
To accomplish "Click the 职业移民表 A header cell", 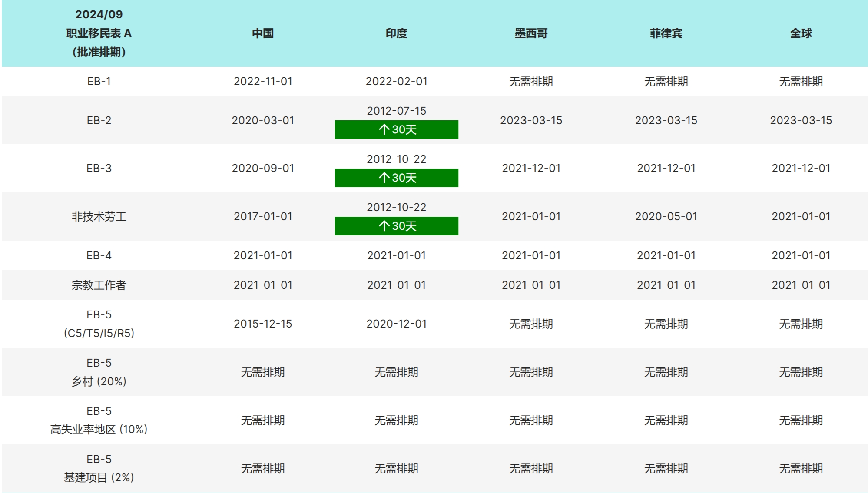I will coord(99,33).
